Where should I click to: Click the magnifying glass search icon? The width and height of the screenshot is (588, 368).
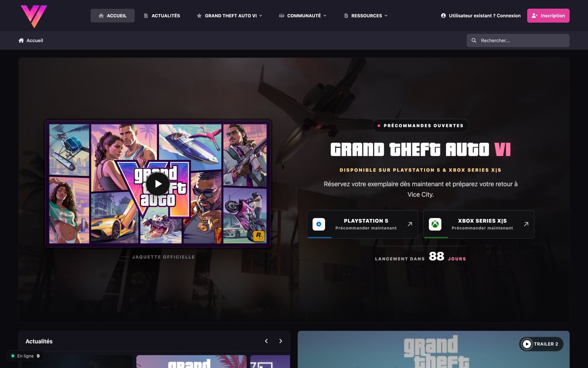(474, 40)
